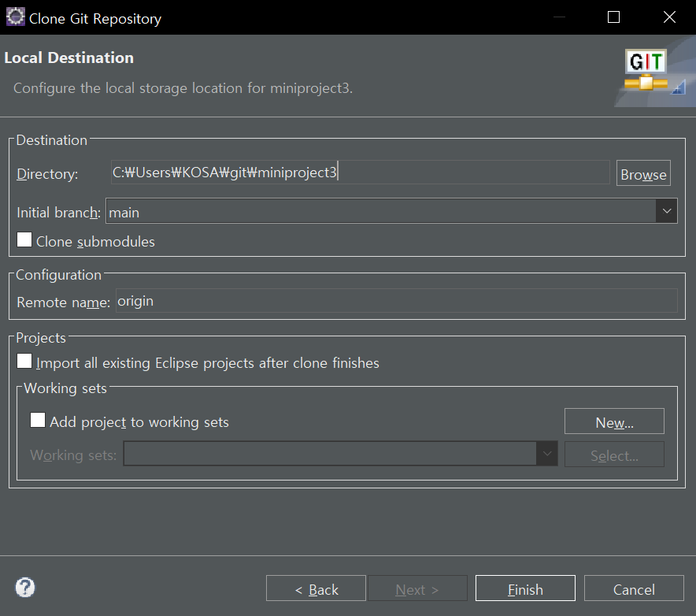Click the Local Destination heading

(x=68, y=58)
